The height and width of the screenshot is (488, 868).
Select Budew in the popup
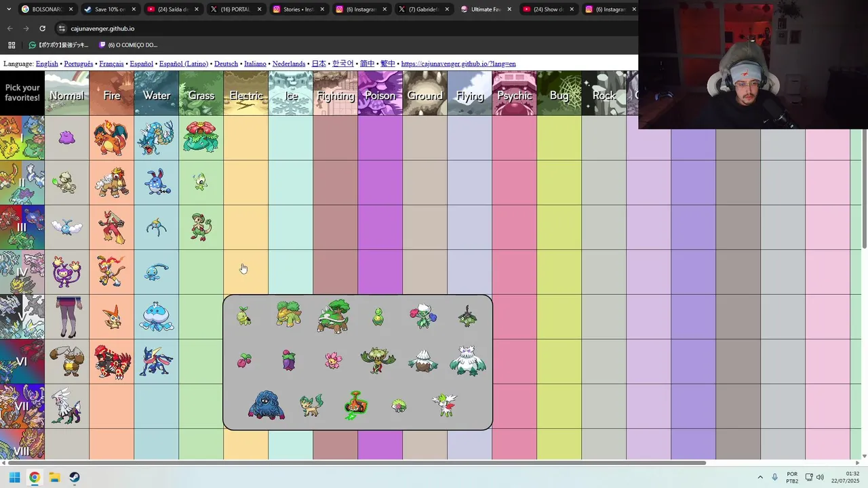point(378,317)
